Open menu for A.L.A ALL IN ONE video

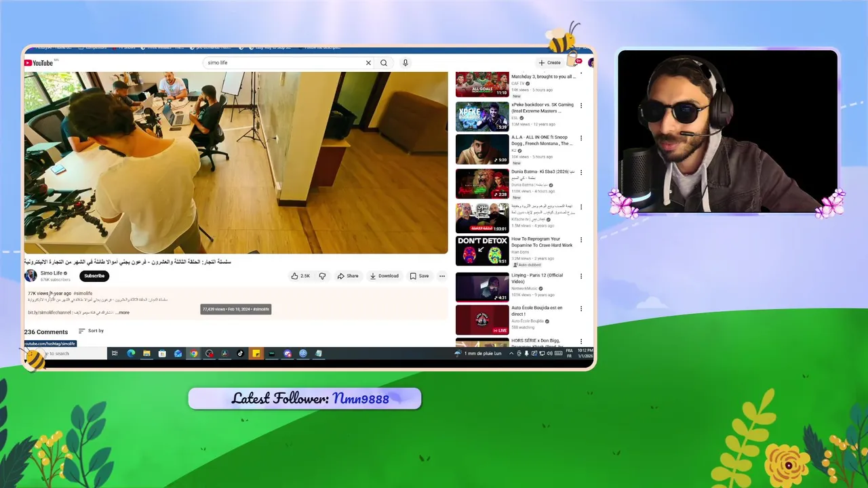pos(581,138)
